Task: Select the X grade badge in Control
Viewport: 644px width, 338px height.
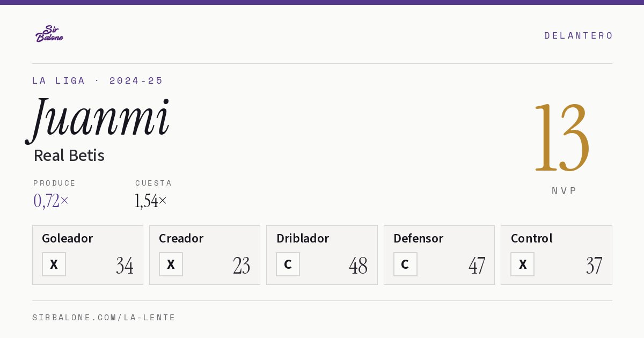Action: pyautogui.click(x=522, y=264)
